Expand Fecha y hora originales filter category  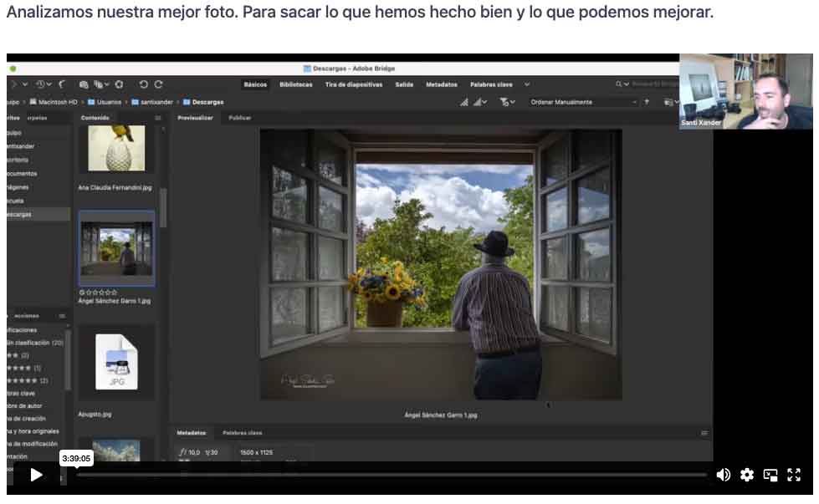tap(33, 431)
